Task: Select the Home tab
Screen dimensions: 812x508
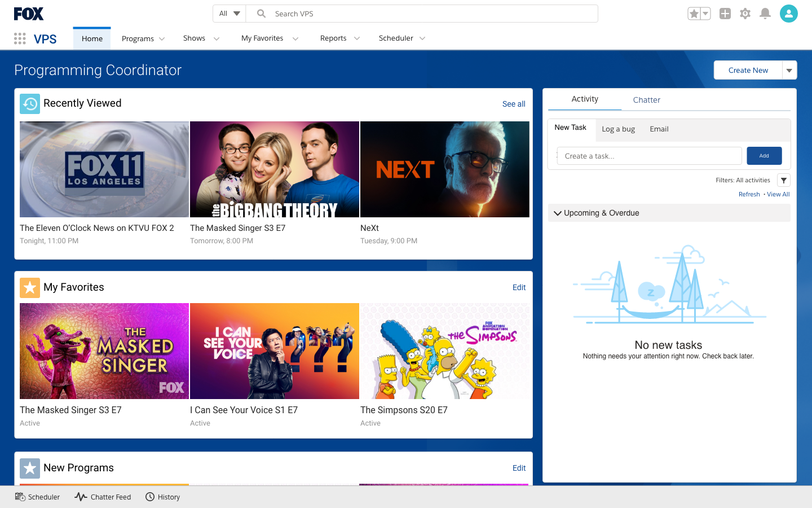Action: coord(92,38)
